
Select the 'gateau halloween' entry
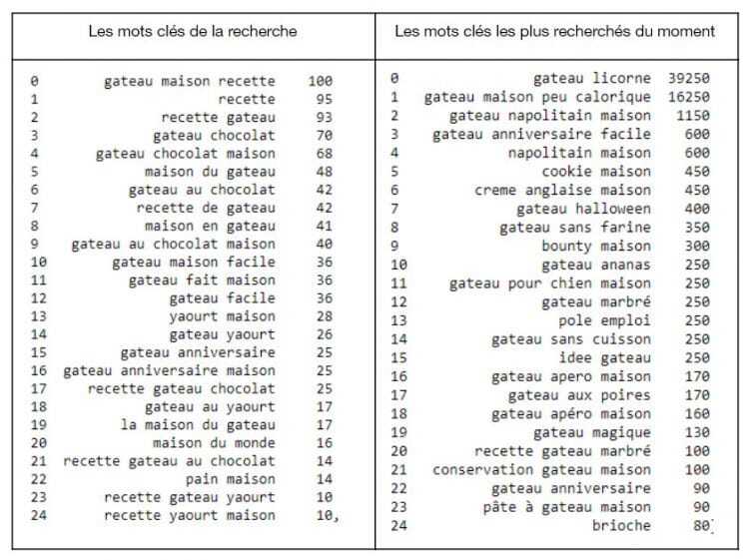(x=583, y=209)
